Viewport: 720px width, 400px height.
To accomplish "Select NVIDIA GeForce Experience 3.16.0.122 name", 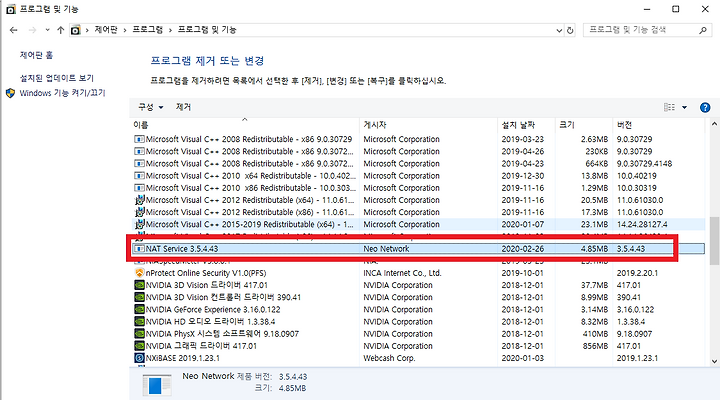I will click(x=213, y=309).
